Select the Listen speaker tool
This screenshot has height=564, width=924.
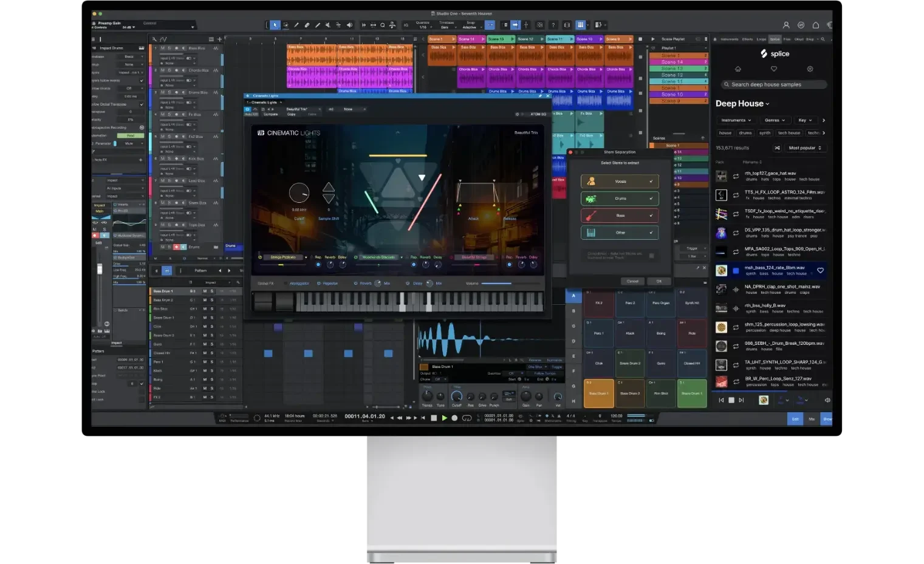(349, 25)
